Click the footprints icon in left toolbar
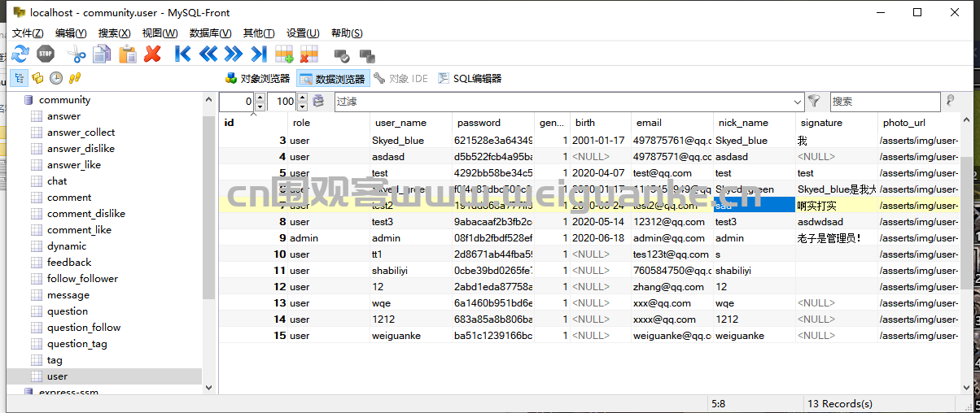 coord(75,78)
